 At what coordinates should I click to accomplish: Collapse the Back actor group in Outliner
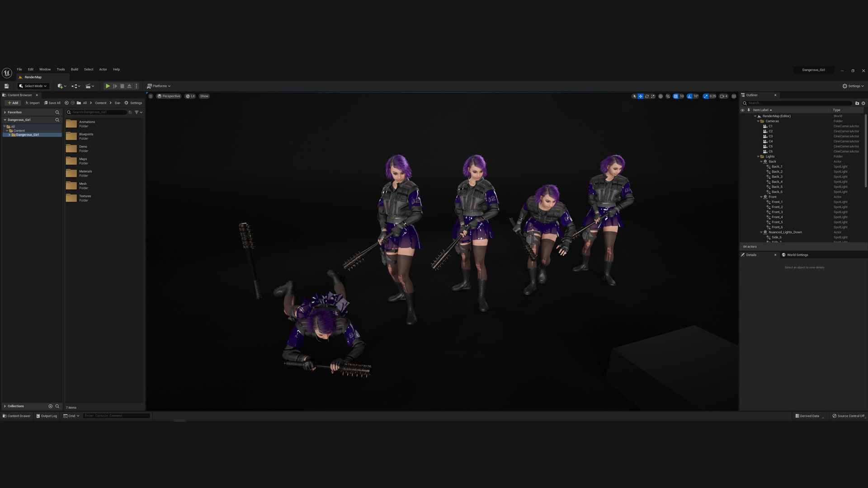pos(761,161)
